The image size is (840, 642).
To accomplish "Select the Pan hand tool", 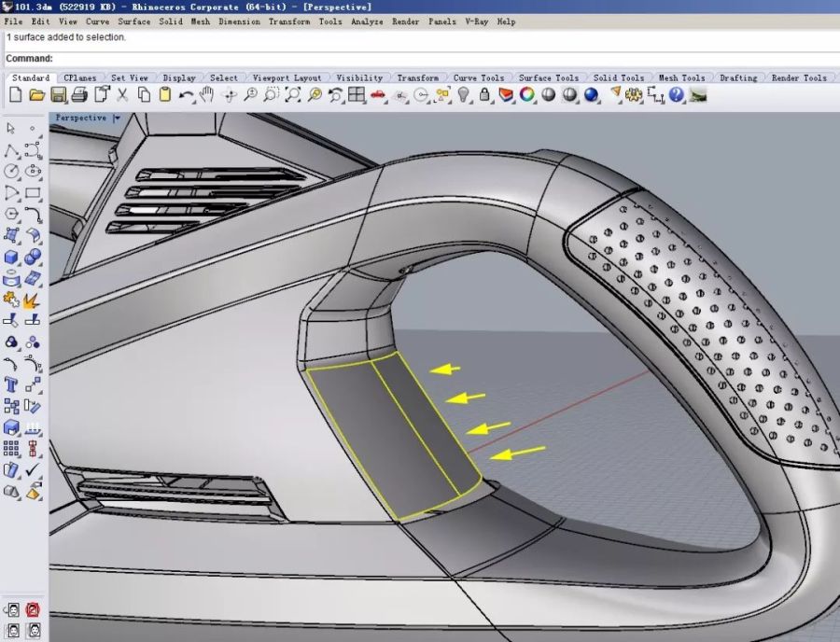I will (206, 94).
